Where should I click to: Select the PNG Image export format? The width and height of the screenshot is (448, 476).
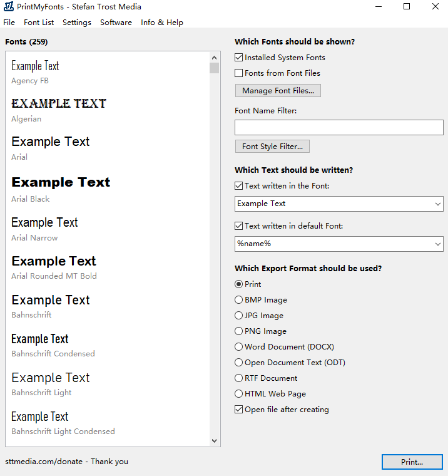tap(239, 331)
